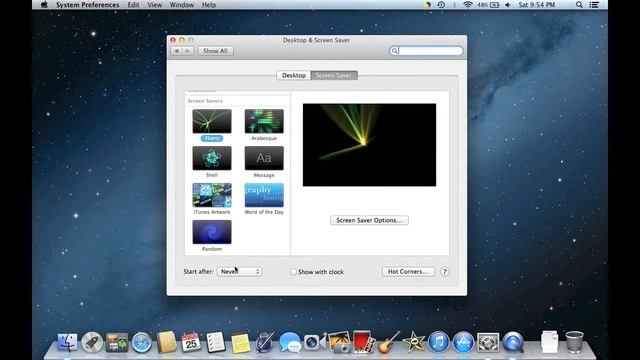
Task: Open help with the question mark button
Action: (x=444, y=271)
